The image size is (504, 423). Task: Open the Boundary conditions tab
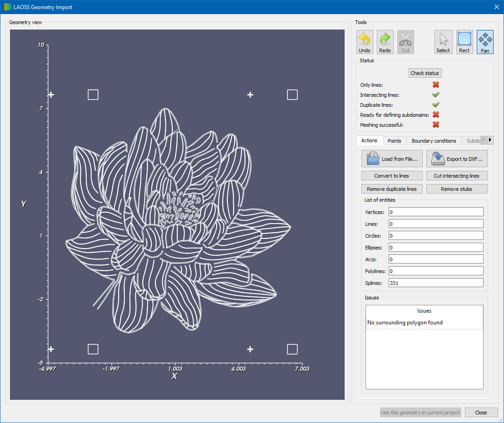coord(433,140)
